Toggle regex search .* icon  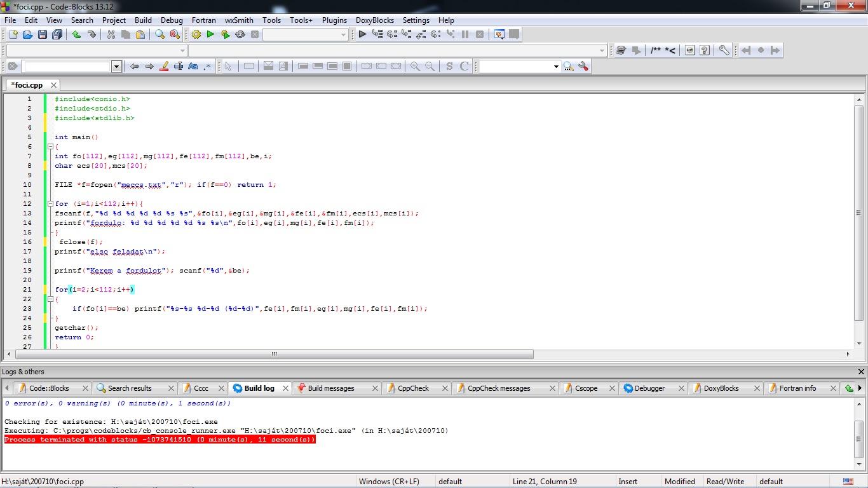[207, 66]
